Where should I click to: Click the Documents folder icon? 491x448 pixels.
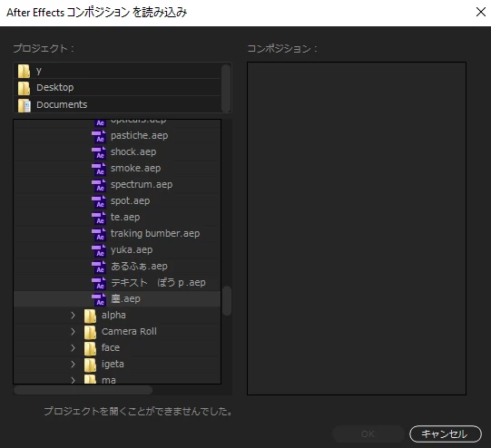click(25, 105)
